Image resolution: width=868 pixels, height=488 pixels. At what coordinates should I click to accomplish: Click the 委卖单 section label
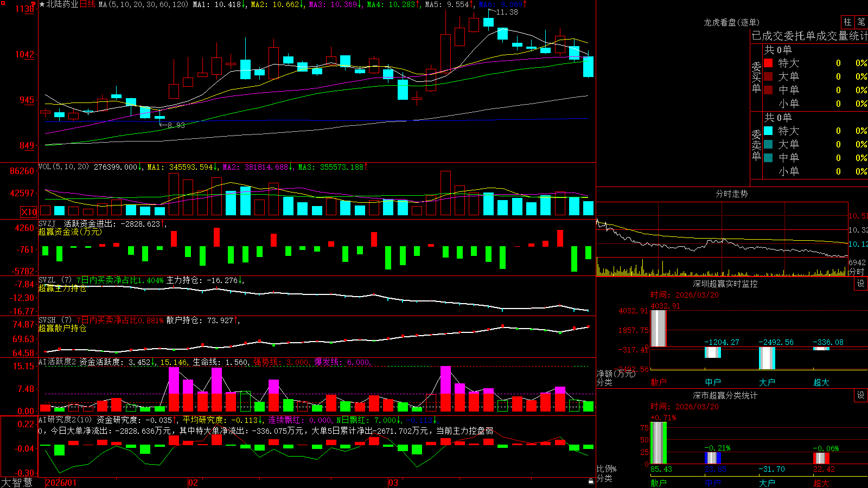756,145
